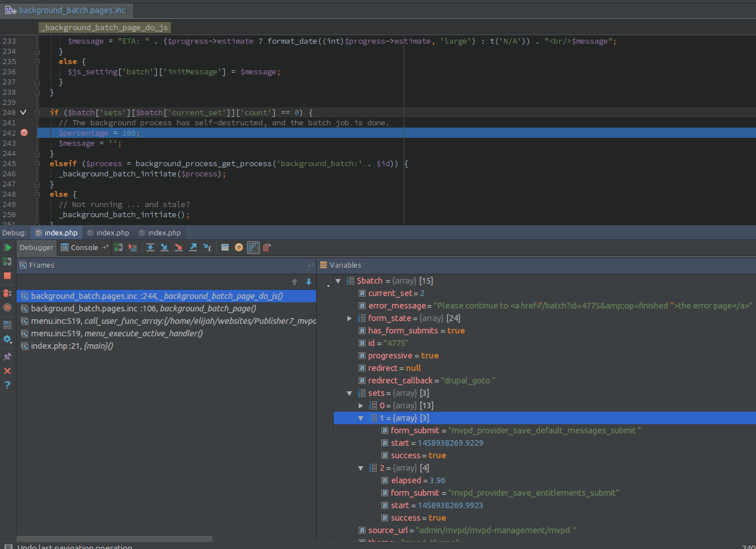The width and height of the screenshot is (756, 549).
Task: Pin the debug tab with the pin icon
Action: point(7,357)
